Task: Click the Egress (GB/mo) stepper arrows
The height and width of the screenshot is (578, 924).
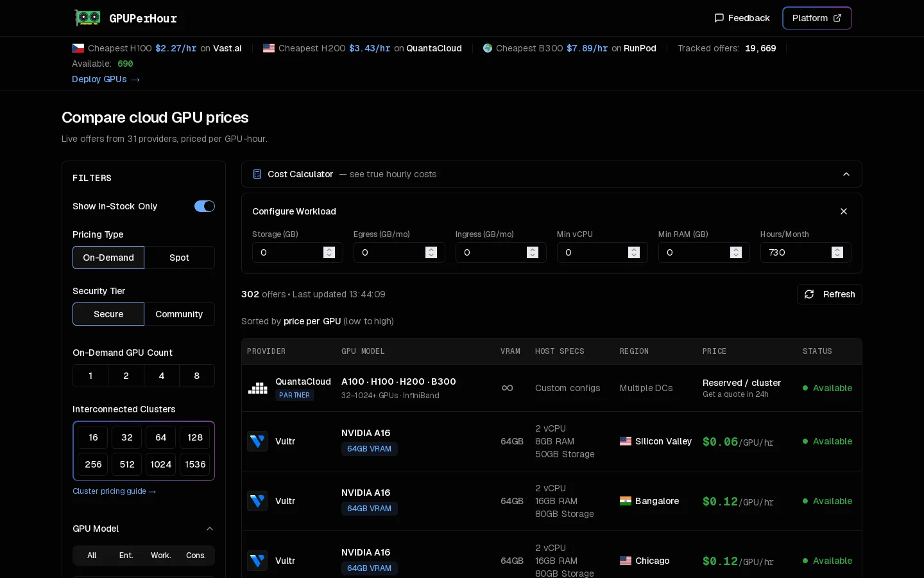Action: coord(431,252)
